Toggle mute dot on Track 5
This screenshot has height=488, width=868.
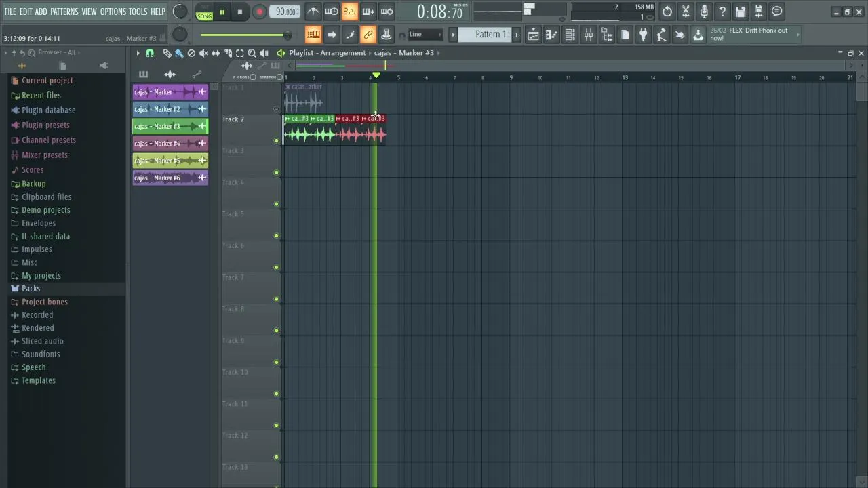tap(277, 236)
